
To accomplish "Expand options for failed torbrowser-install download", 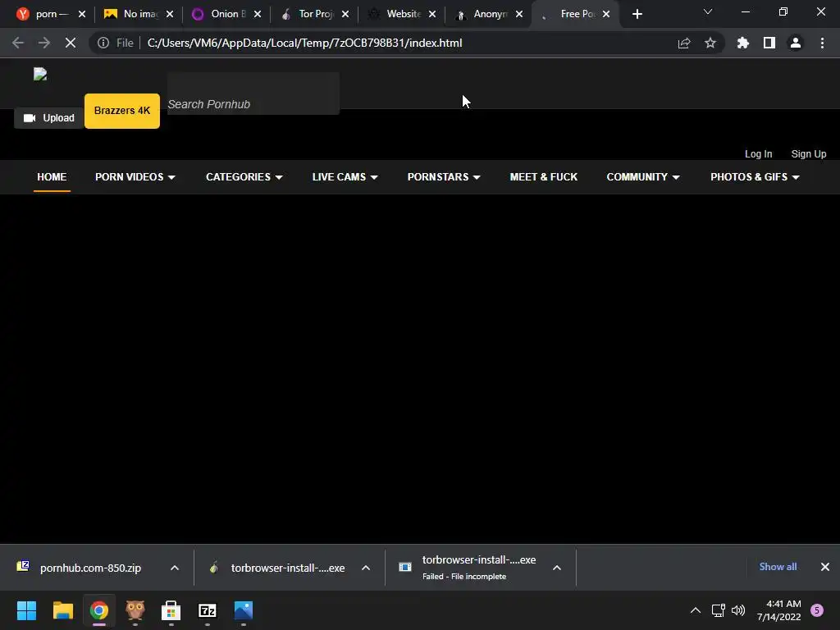I will click(557, 568).
